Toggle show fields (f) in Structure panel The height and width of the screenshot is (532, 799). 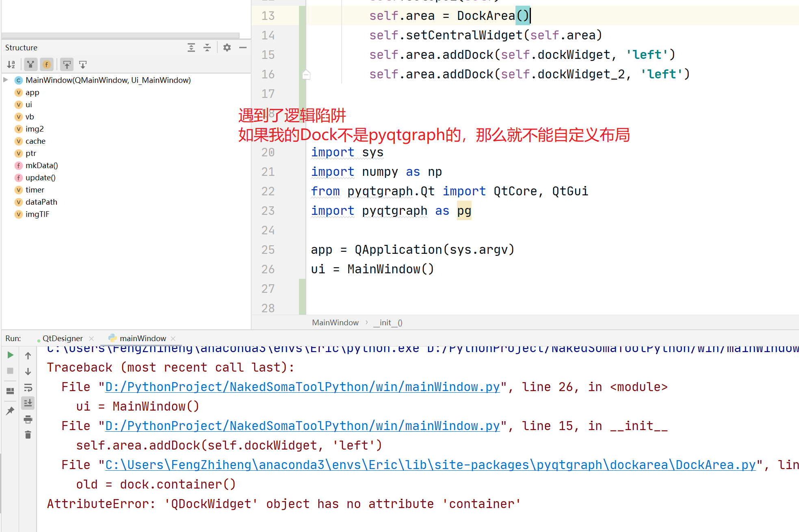click(47, 64)
